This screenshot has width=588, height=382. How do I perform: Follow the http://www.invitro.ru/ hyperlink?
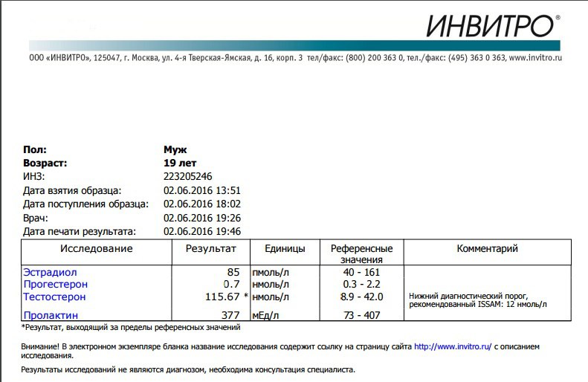tap(453, 346)
